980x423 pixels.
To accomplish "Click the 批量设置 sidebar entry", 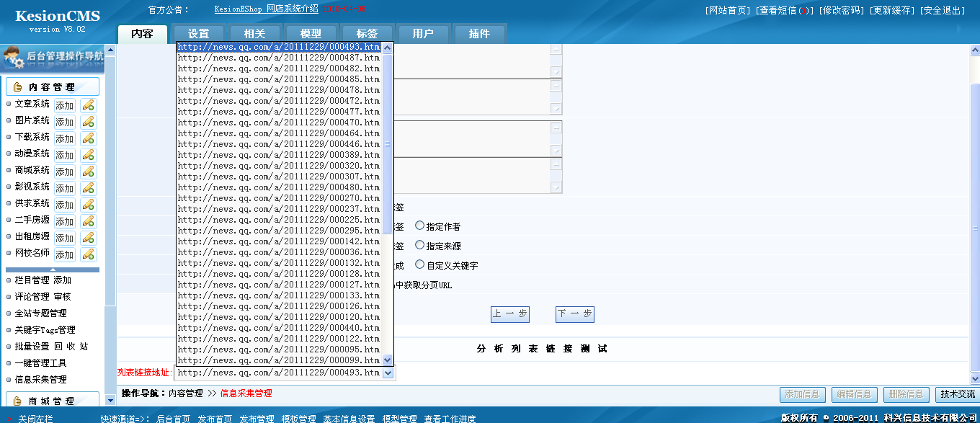I will click(32, 347).
